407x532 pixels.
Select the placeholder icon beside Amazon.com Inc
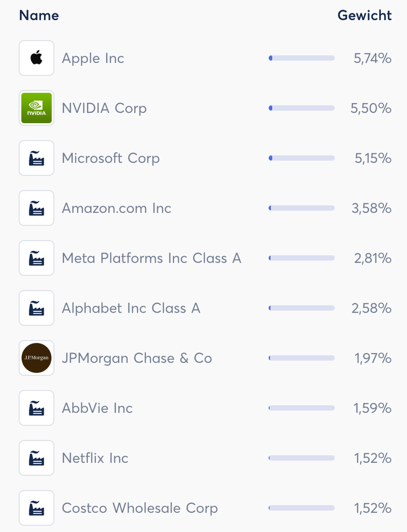(x=36, y=208)
